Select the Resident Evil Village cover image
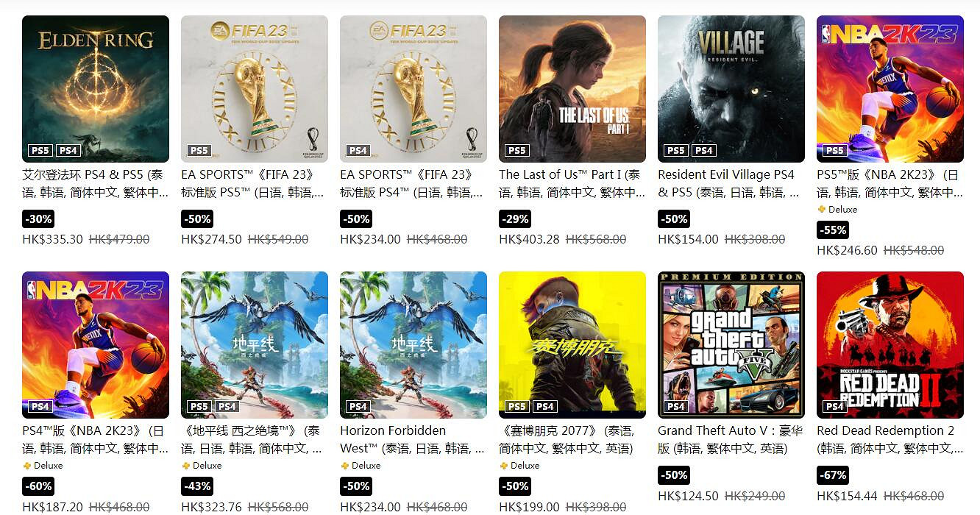The image size is (980, 515). point(731,89)
